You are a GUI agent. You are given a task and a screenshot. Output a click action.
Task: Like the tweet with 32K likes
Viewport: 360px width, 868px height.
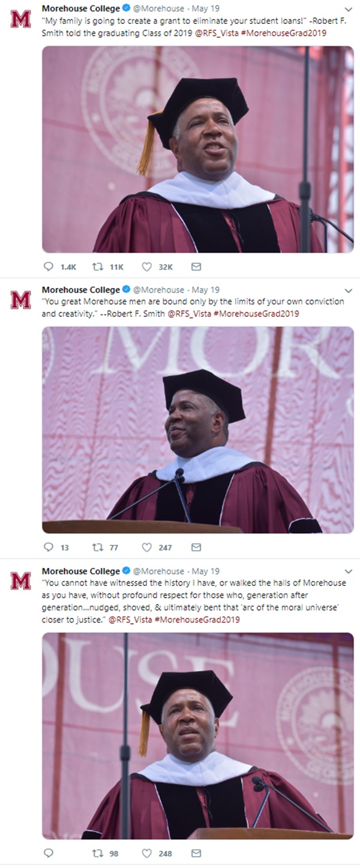146,267
